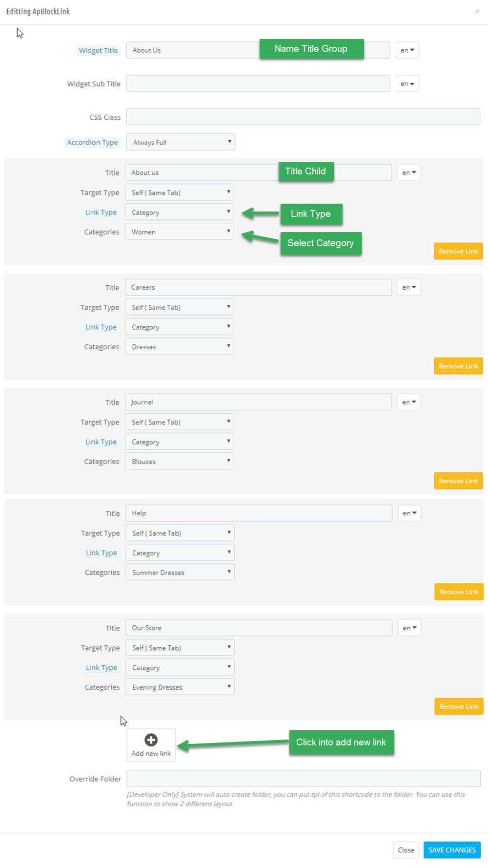Open Widget Sub Title language selector en
488x868 pixels.
(x=407, y=84)
